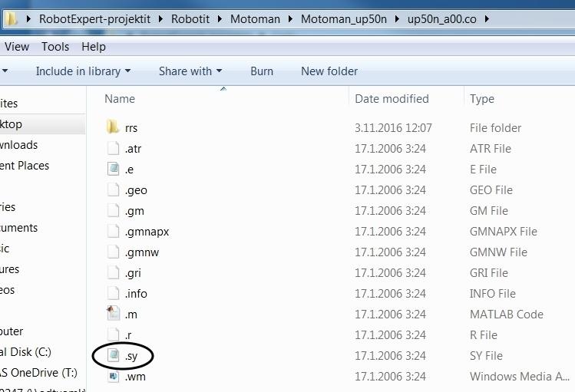Click the 'E File' type text

483,170
